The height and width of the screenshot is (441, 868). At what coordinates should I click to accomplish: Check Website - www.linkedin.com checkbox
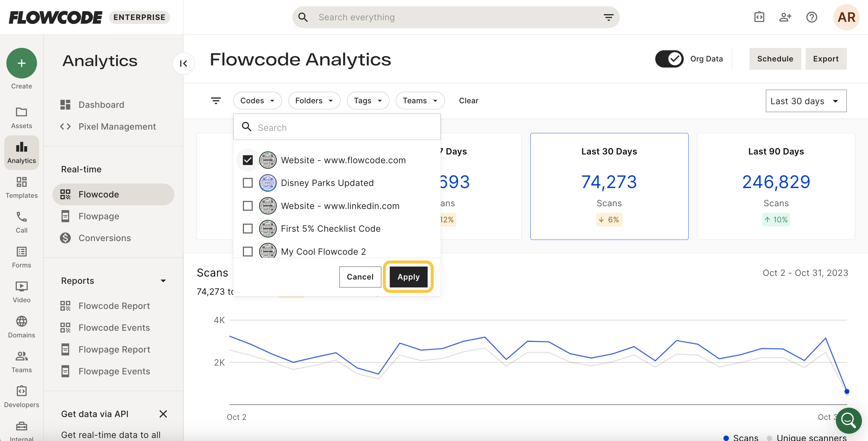248,206
